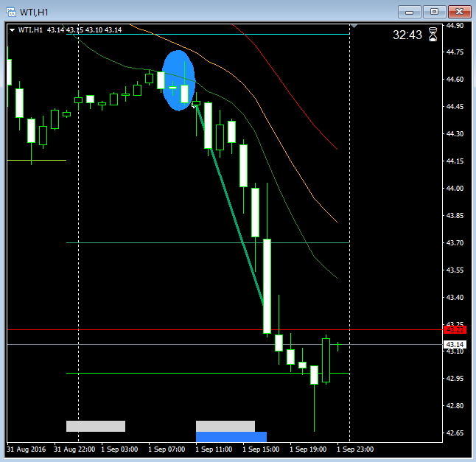
Task: Click the WTI,H1 OHLC info text
Action: tap(70, 30)
